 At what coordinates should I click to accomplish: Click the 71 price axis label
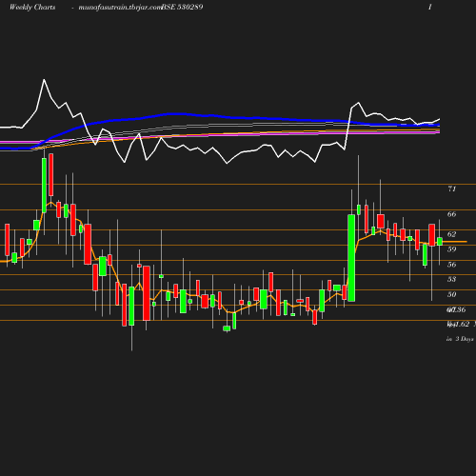click(x=452, y=189)
